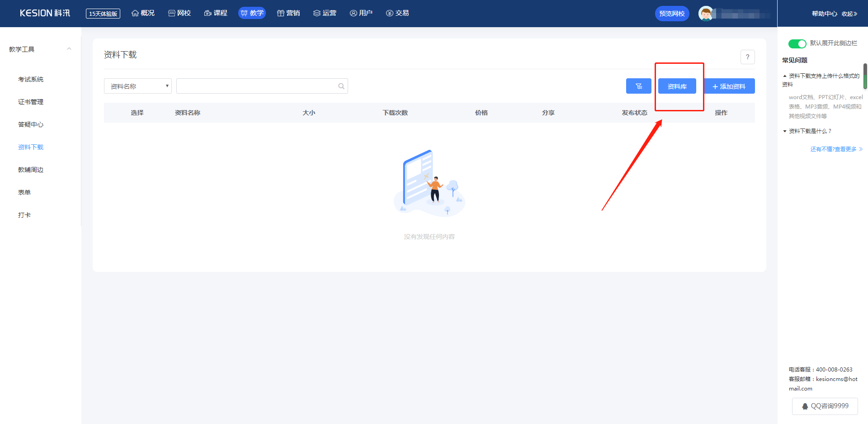
Task: Select 资料下载 in the sidebar
Action: coord(31,147)
